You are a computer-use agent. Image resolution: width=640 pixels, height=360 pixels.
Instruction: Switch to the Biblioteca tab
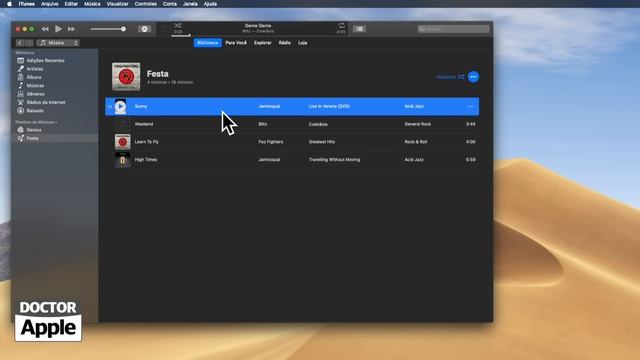(x=207, y=43)
